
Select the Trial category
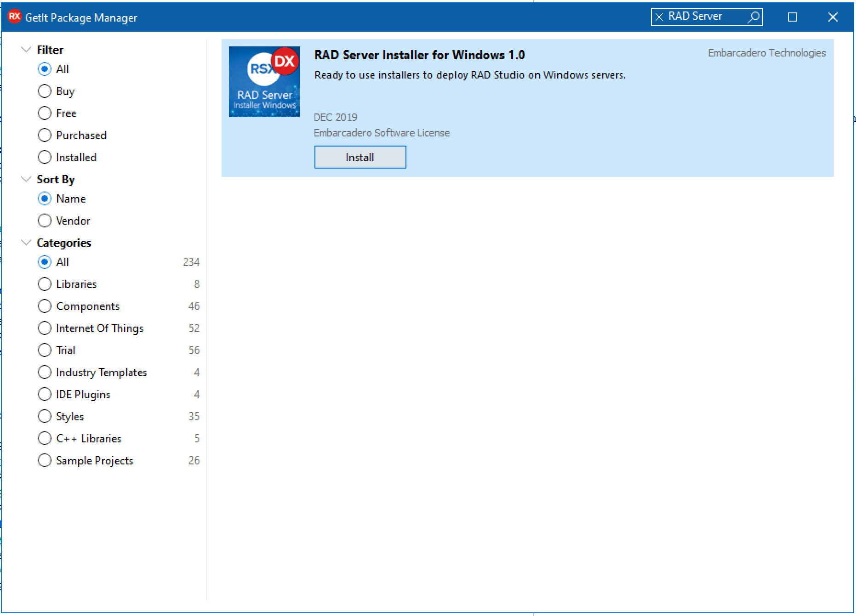57,350
